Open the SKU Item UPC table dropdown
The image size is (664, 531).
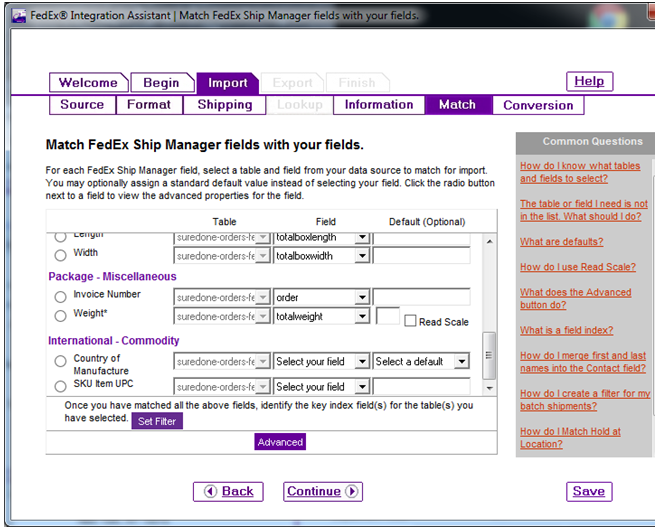tap(263, 387)
